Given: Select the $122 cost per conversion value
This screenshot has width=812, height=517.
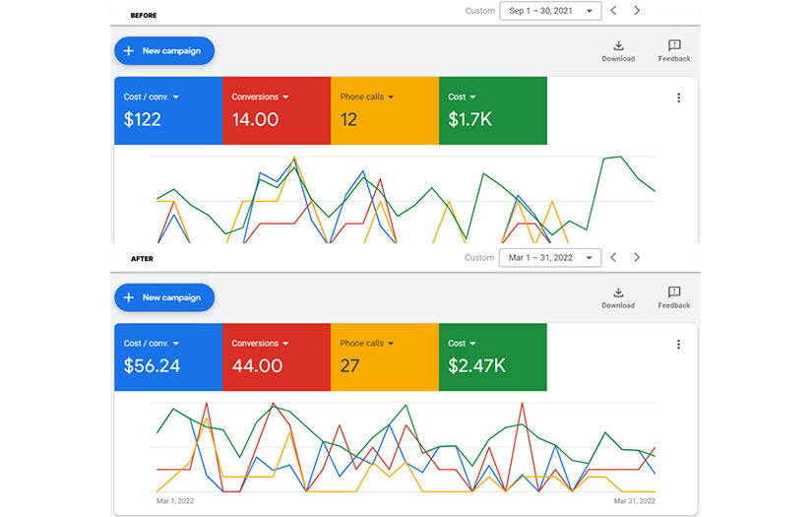Looking at the screenshot, I should [x=143, y=120].
